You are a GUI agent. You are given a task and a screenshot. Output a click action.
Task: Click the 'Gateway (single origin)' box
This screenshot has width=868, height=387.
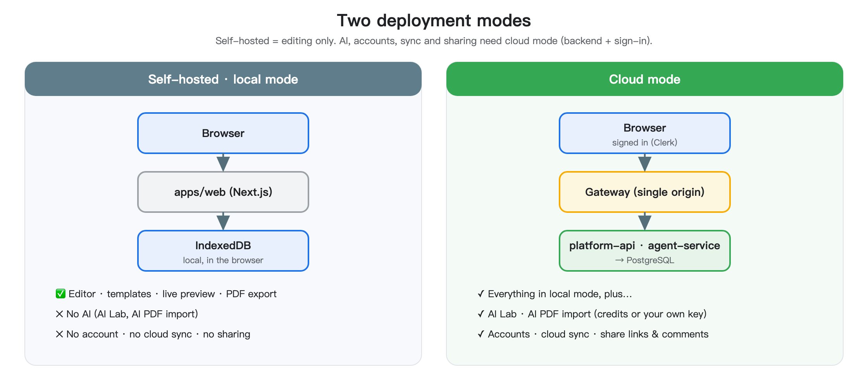(x=645, y=192)
